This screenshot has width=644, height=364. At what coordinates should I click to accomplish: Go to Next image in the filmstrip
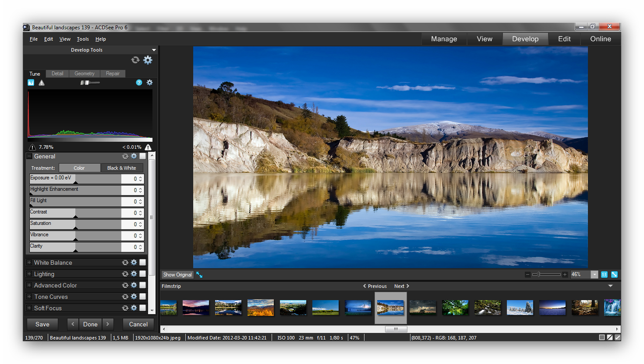401,286
